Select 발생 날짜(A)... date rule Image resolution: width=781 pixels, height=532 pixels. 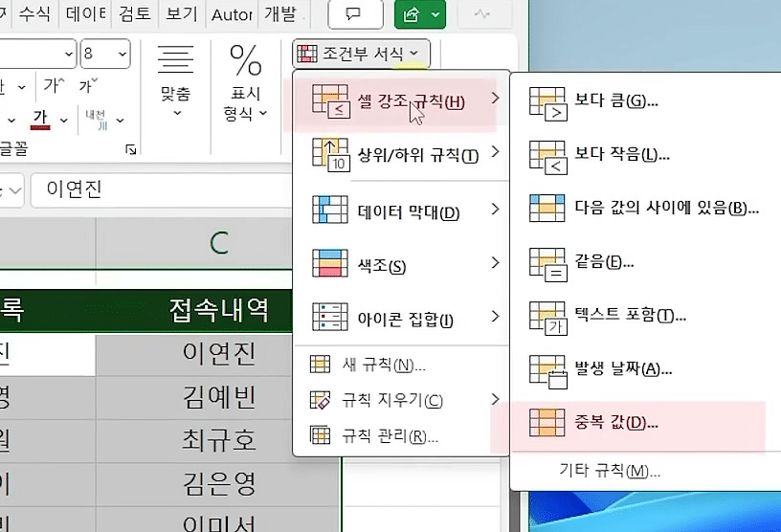(x=645, y=369)
